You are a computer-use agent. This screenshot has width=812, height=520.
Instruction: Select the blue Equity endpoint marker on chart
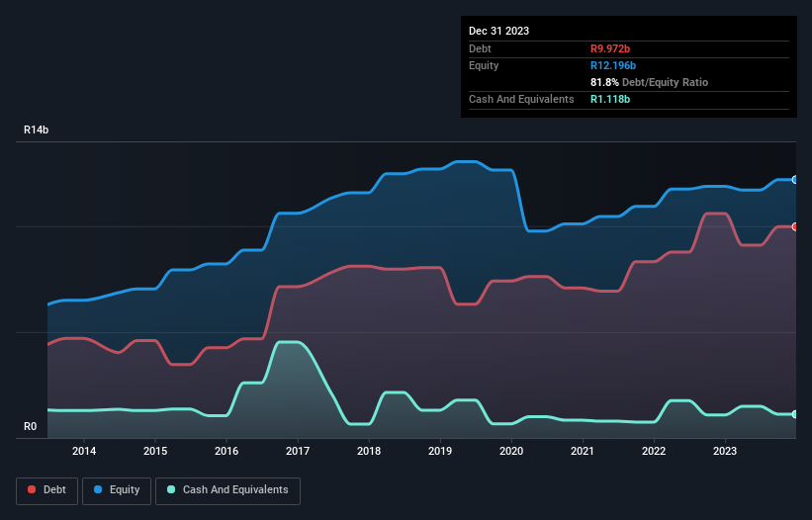pos(795,180)
